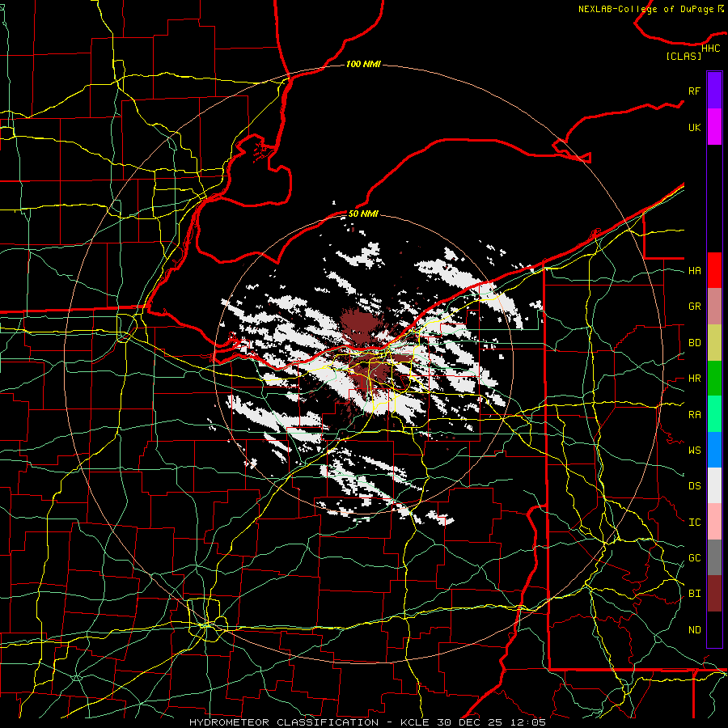Click the ND legend label
The height and width of the screenshot is (728, 728).
(x=694, y=630)
